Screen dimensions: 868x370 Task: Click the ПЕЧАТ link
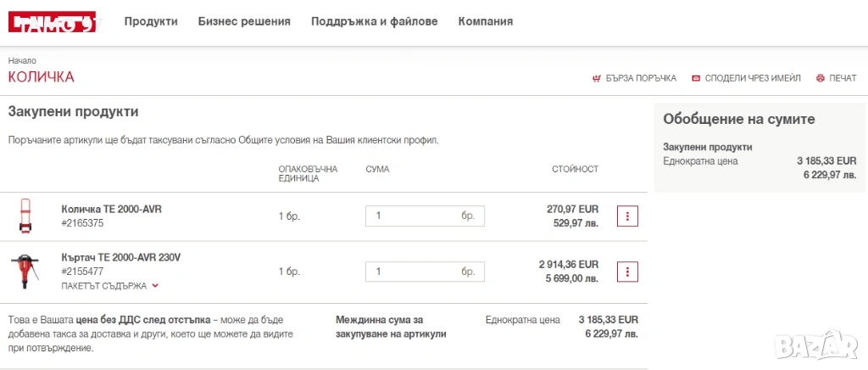point(843,78)
